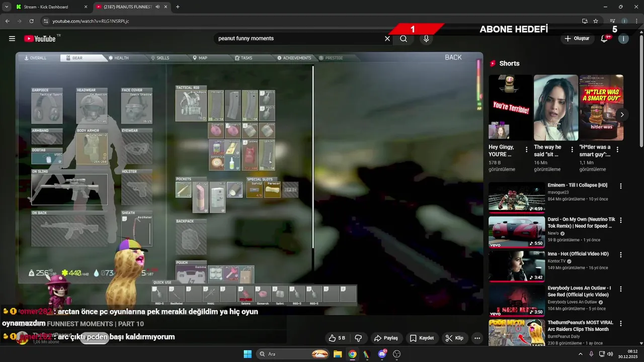Create a clip with the Klip button
This screenshot has width=644, height=362.
pyautogui.click(x=454, y=338)
